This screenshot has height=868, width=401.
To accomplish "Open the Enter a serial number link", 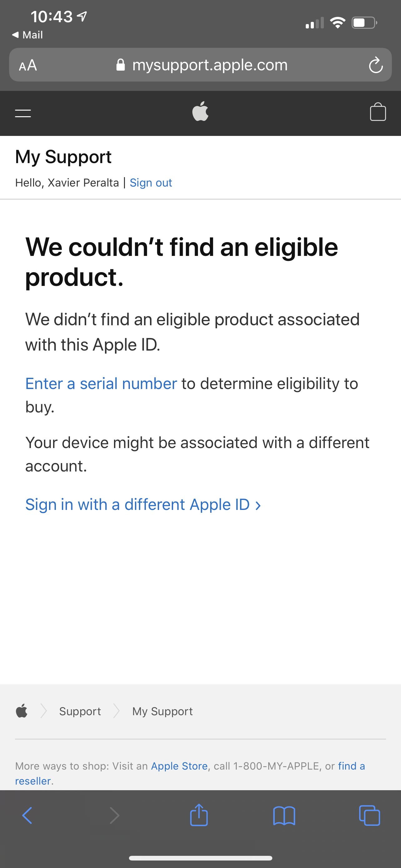I will [x=101, y=383].
